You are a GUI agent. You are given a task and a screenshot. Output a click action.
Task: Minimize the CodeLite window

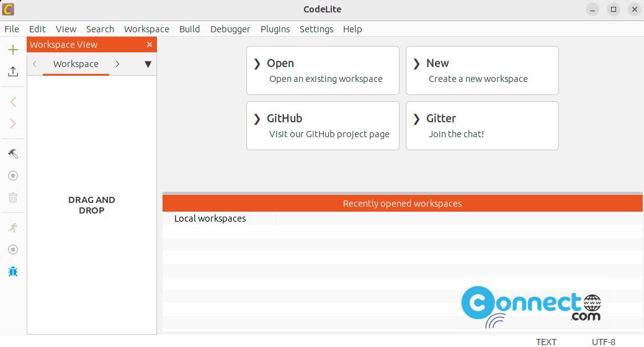[x=593, y=9]
